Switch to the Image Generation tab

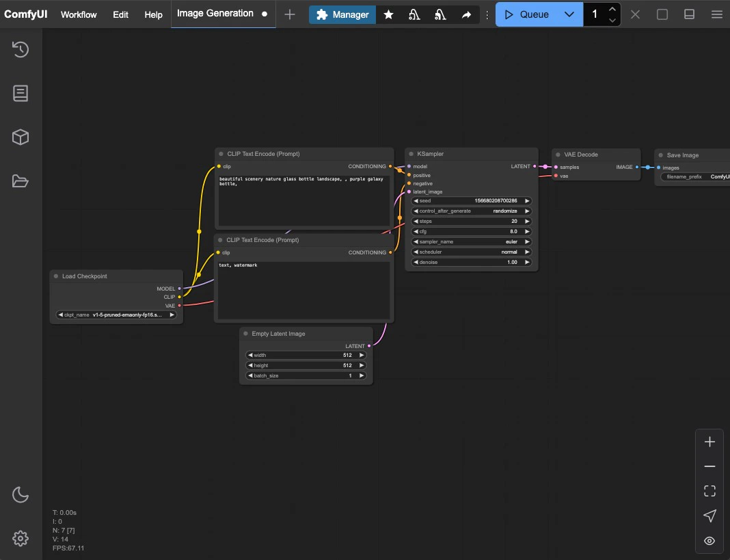click(x=216, y=12)
